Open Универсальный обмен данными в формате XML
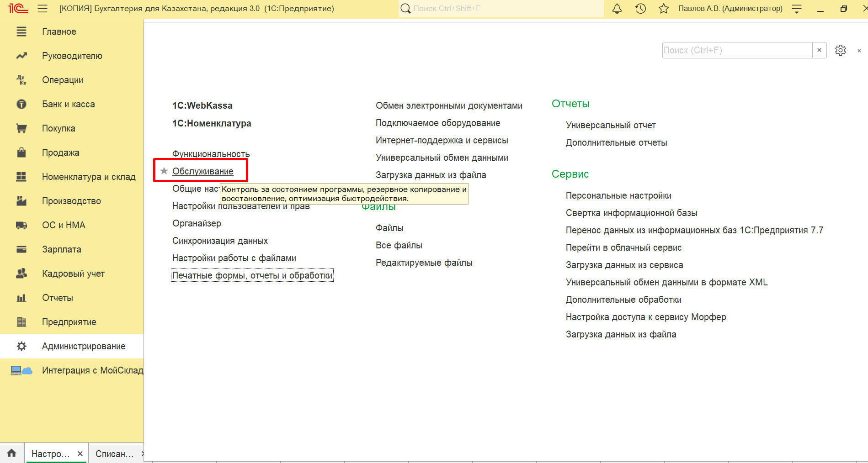The height and width of the screenshot is (463, 868). pos(667,282)
